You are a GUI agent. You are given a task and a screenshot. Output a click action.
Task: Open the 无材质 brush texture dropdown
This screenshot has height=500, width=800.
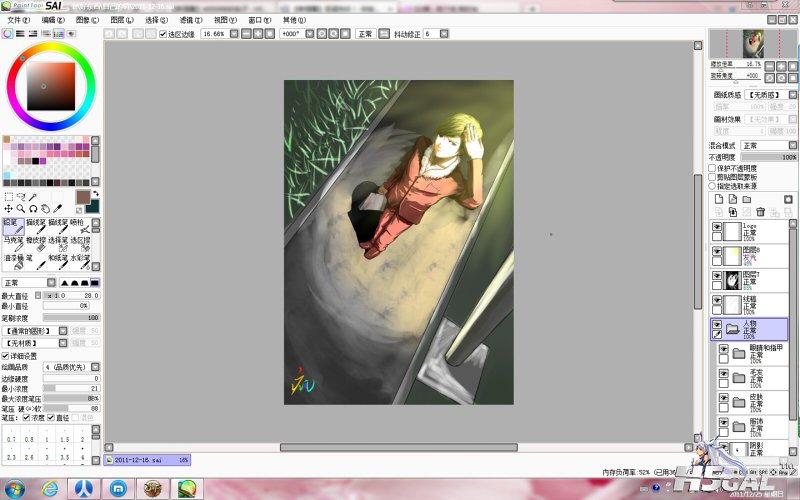63,343
